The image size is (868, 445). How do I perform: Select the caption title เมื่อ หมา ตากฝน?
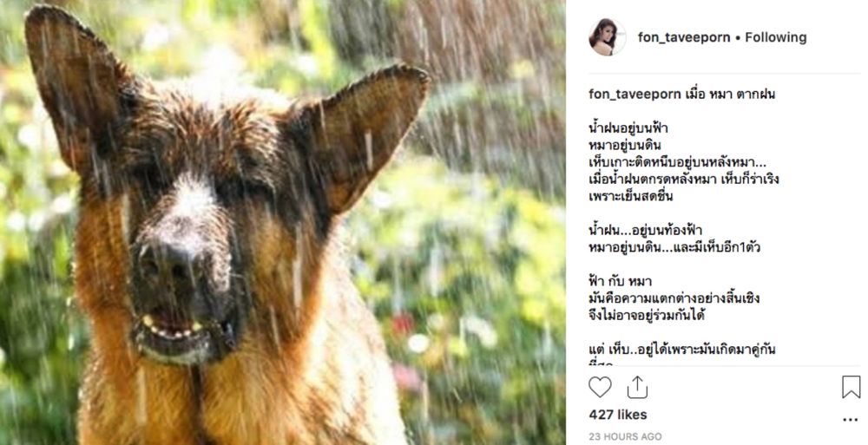pyautogui.click(x=730, y=94)
